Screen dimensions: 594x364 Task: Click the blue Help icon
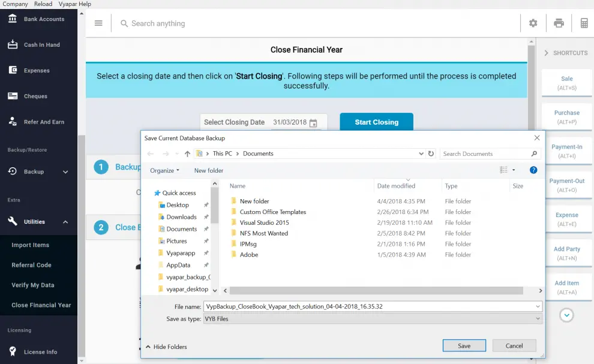point(533,170)
